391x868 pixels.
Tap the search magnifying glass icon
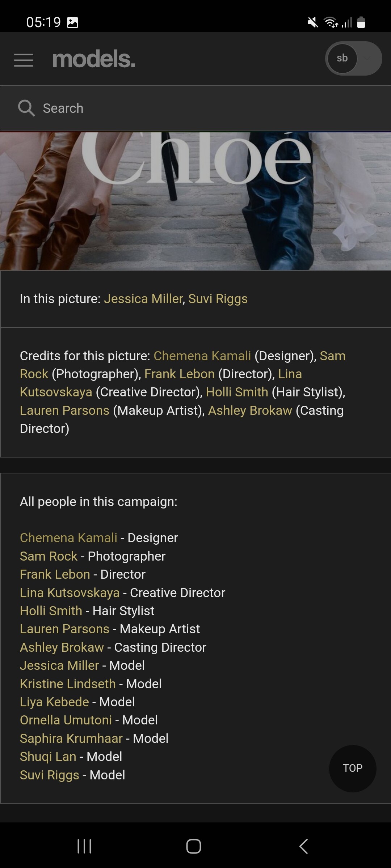26,108
